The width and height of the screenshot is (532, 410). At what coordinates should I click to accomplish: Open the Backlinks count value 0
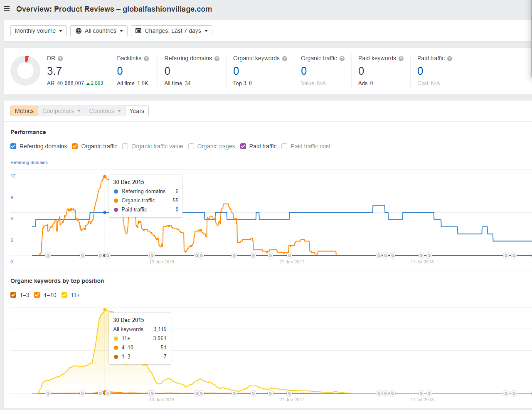tap(120, 71)
